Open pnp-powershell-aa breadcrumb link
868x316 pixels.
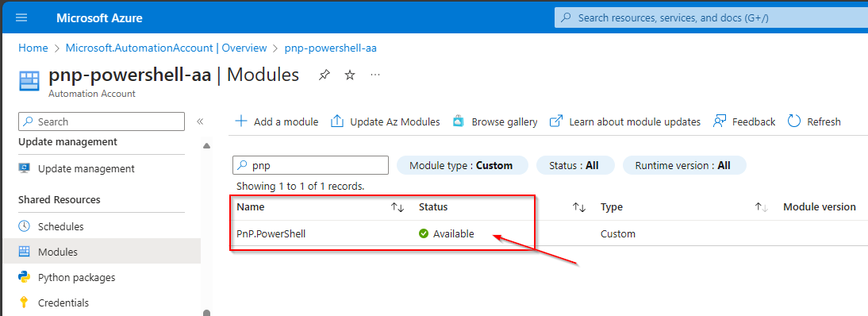click(331, 48)
